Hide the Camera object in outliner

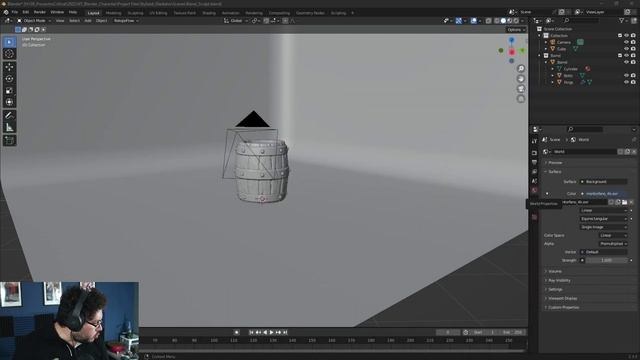tap(627, 42)
